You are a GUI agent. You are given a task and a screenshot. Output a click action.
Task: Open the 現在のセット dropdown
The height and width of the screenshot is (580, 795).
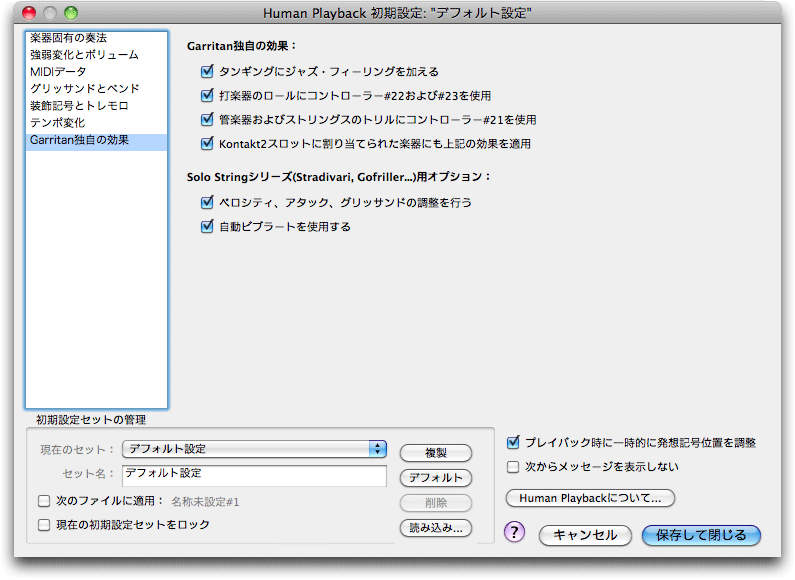pyautogui.click(x=255, y=449)
